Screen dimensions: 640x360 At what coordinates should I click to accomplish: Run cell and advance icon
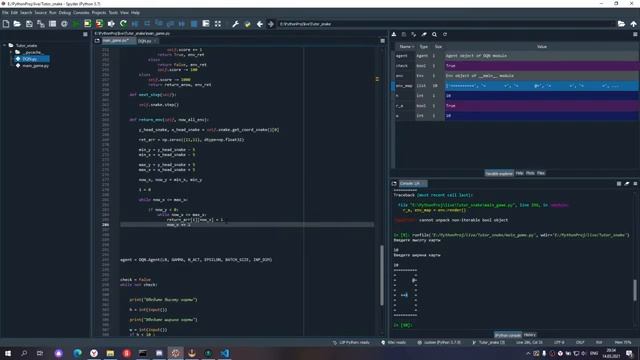point(99,24)
